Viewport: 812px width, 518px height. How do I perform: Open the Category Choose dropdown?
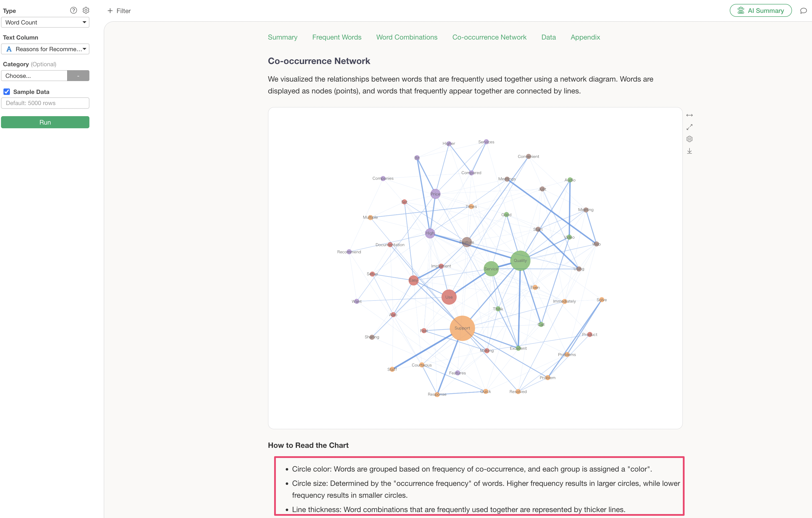click(34, 76)
